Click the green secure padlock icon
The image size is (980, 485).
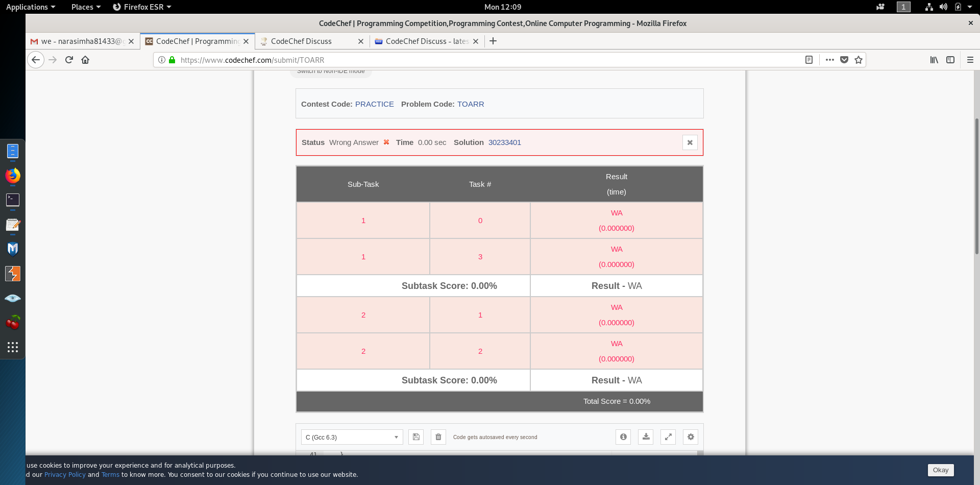tap(172, 60)
